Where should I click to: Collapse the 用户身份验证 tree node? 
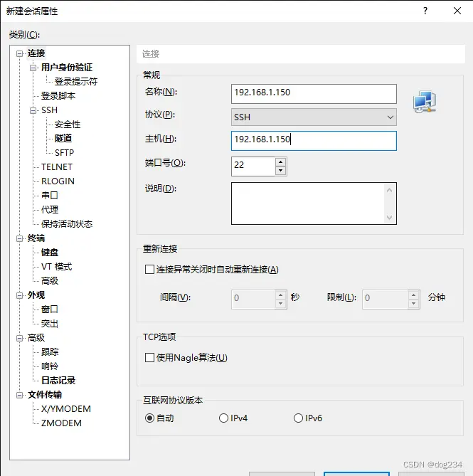33,68
